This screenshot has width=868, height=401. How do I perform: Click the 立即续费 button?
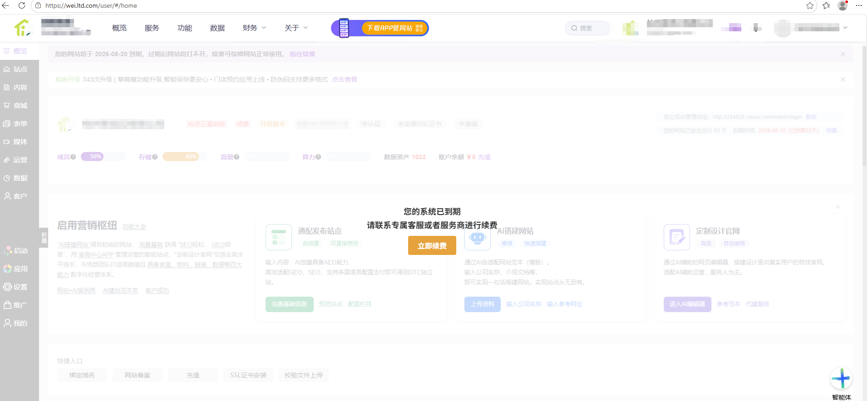[432, 245]
